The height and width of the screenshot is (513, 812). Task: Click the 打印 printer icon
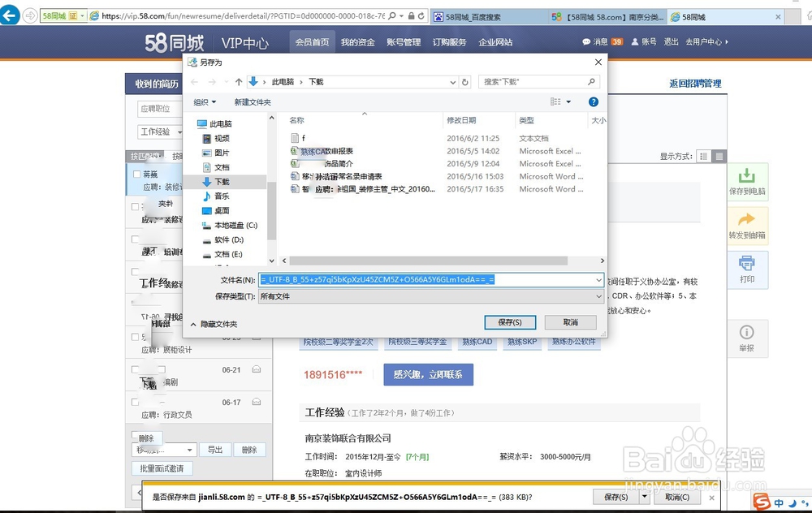(747, 263)
